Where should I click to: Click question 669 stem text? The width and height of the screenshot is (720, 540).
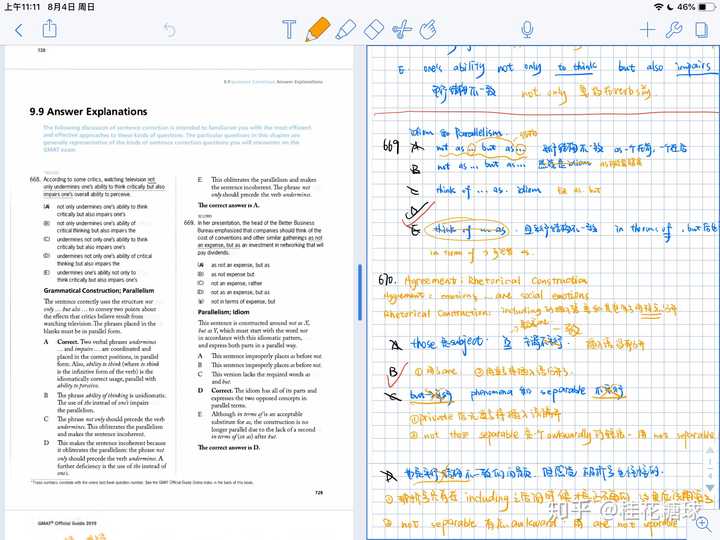coord(260,237)
